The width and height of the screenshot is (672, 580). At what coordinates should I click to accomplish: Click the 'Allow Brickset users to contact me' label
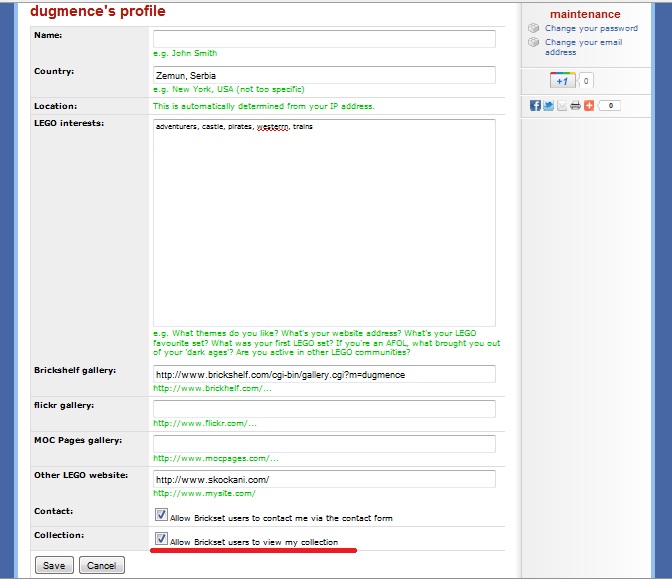point(281,518)
